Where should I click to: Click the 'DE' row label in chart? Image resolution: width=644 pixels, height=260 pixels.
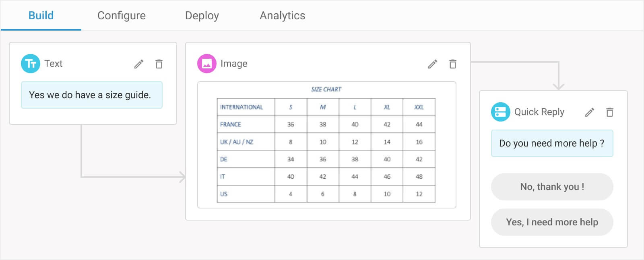pyautogui.click(x=224, y=159)
